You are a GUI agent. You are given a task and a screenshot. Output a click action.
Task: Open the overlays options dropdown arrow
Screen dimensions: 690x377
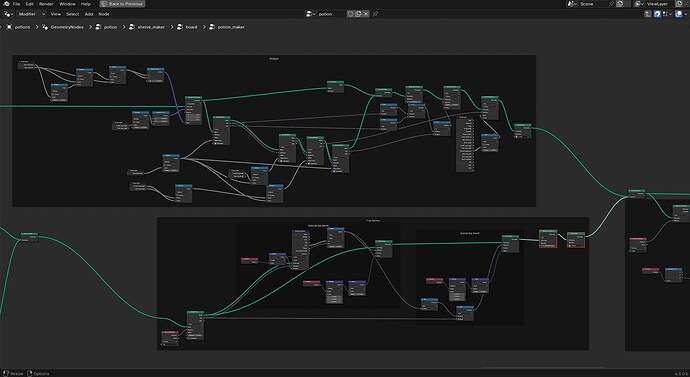click(686, 14)
